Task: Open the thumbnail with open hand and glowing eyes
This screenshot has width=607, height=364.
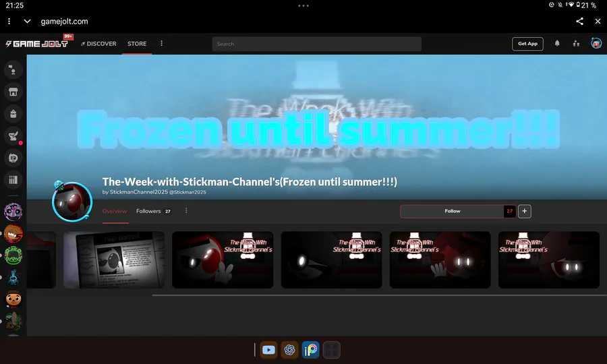Action: tap(440, 260)
